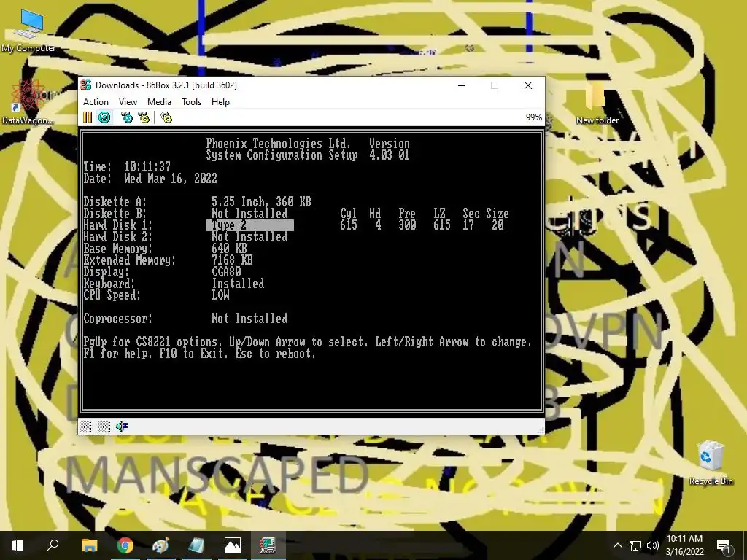Click the sound speaker icon in the status bar

point(122,426)
